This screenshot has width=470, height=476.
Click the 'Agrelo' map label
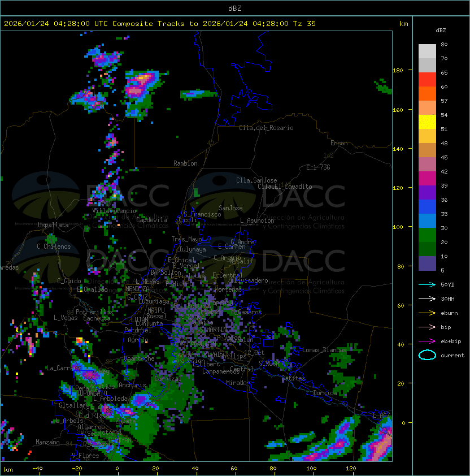point(138,340)
